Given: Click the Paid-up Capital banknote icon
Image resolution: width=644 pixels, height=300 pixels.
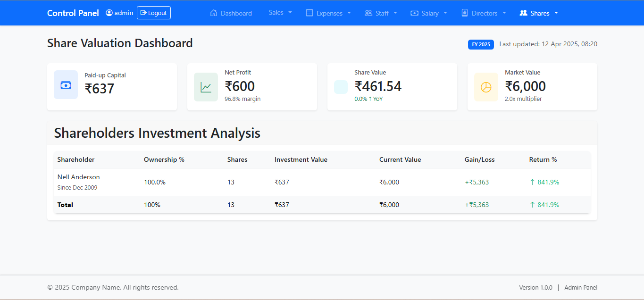Looking at the screenshot, I should click(66, 85).
